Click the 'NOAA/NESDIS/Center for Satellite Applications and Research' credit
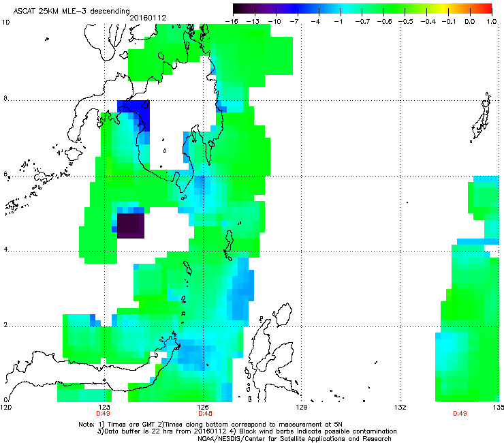This screenshot has width=504, height=443. pos(294,439)
